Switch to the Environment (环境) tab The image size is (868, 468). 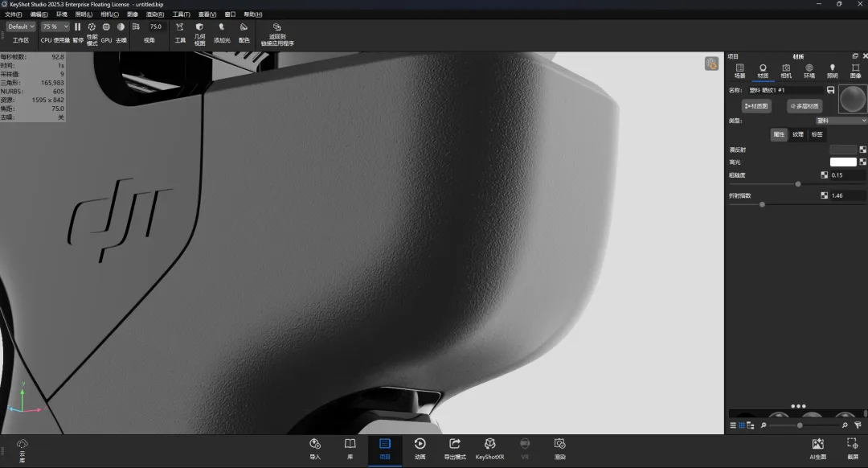tap(809, 71)
